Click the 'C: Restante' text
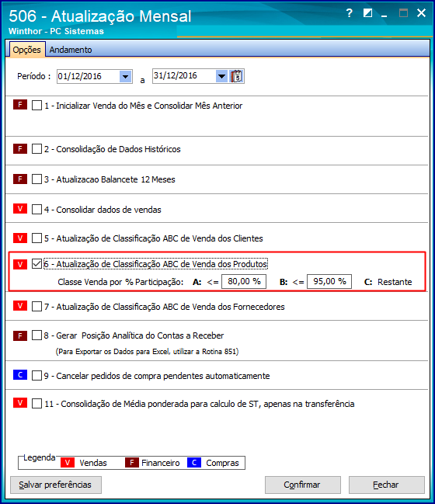 click(x=388, y=282)
